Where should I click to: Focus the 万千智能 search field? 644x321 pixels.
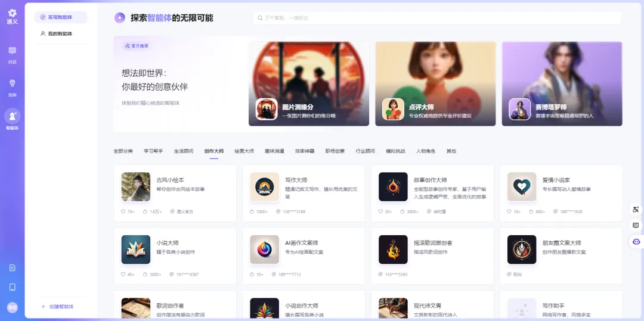click(437, 18)
